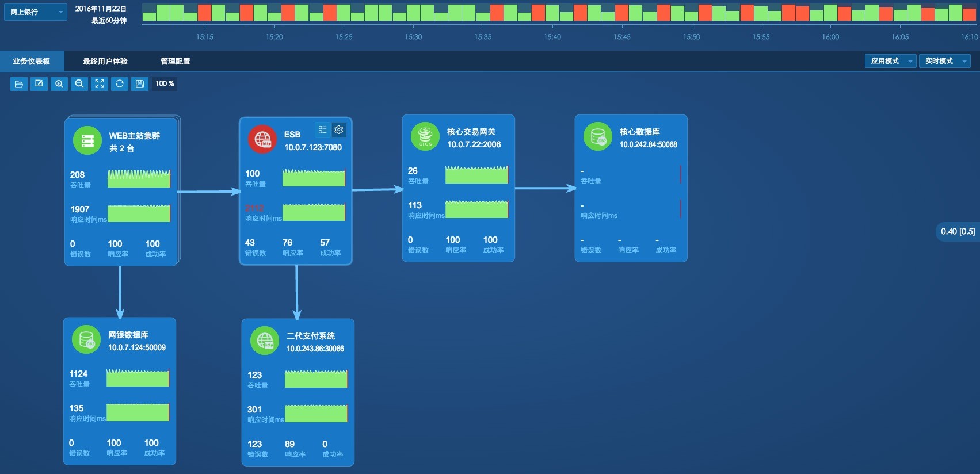The width and height of the screenshot is (980, 474).
Task: Click the WEB主站集群 response time chart
Action: point(139,213)
